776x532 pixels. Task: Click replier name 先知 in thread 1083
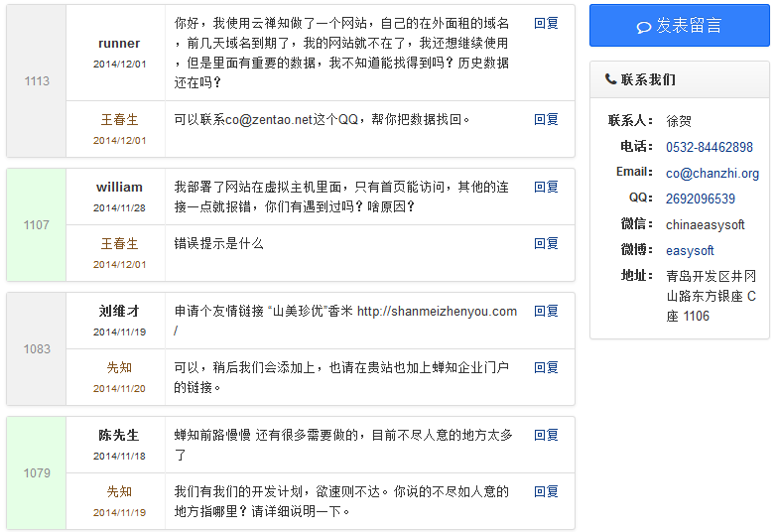[x=119, y=367]
